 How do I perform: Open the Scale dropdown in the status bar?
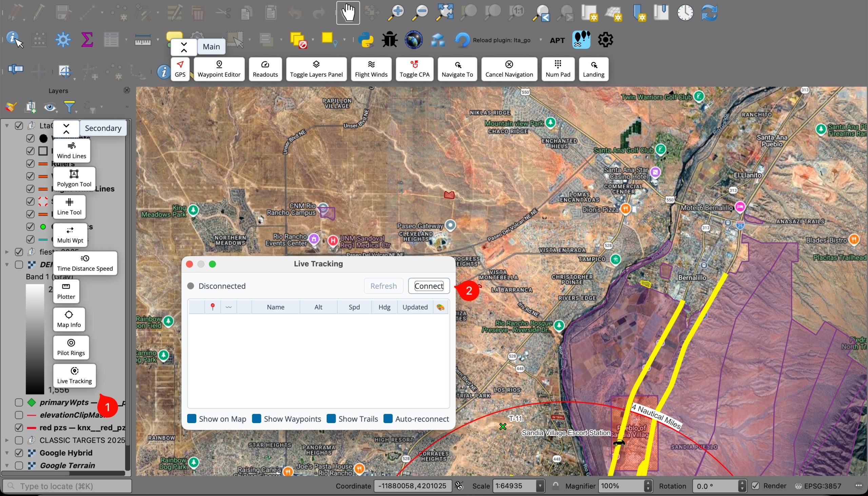pyautogui.click(x=540, y=486)
